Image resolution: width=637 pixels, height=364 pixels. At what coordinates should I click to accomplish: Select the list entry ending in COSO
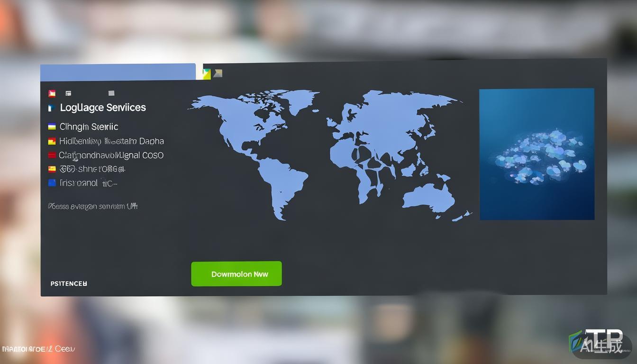click(111, 155)
